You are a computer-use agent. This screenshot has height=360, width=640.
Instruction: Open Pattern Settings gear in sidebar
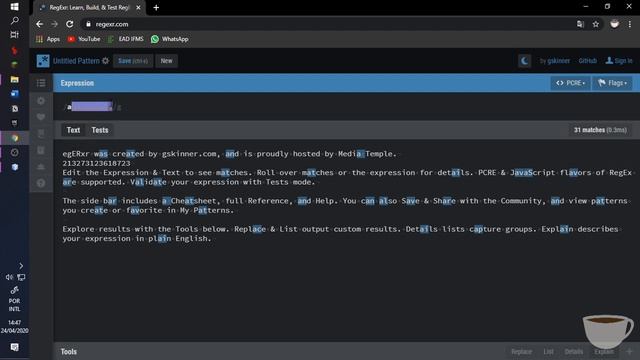click(x=41, y=101)
